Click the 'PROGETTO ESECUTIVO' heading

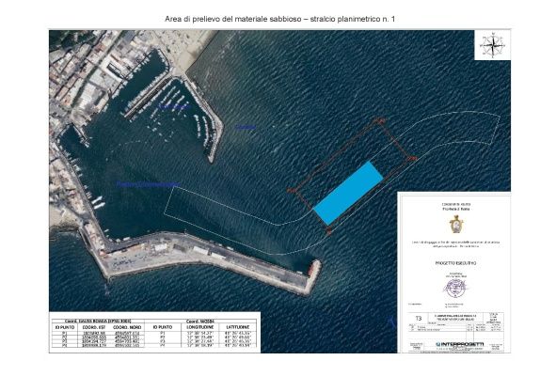455,263
